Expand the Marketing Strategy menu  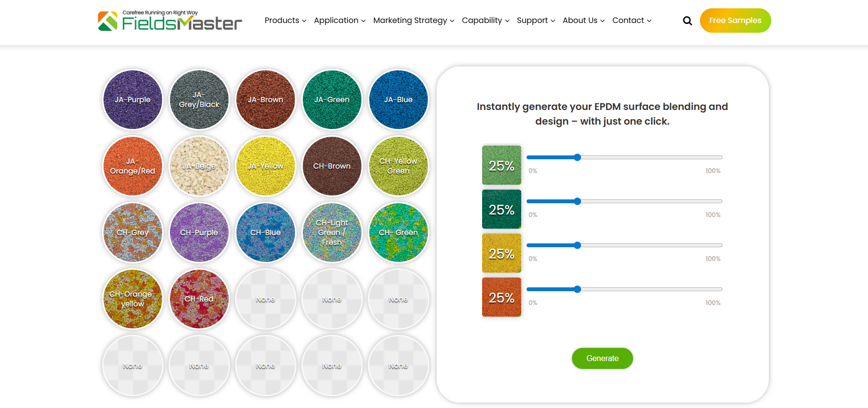tap(414, 21)
